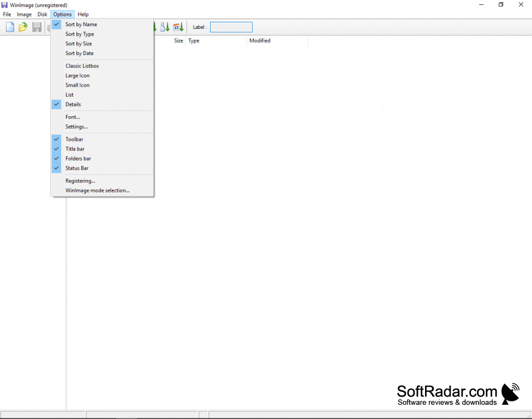Close the WinImage window
Image resolution: width=532 pixels, height=419 pixels.
521,5
